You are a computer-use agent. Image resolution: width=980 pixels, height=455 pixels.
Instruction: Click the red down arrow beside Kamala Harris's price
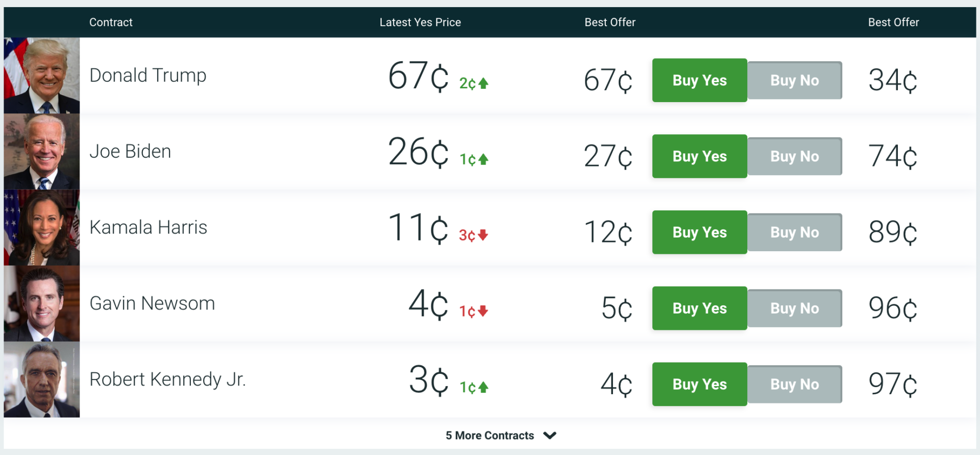pyautogui.click(x=483, y=235)
